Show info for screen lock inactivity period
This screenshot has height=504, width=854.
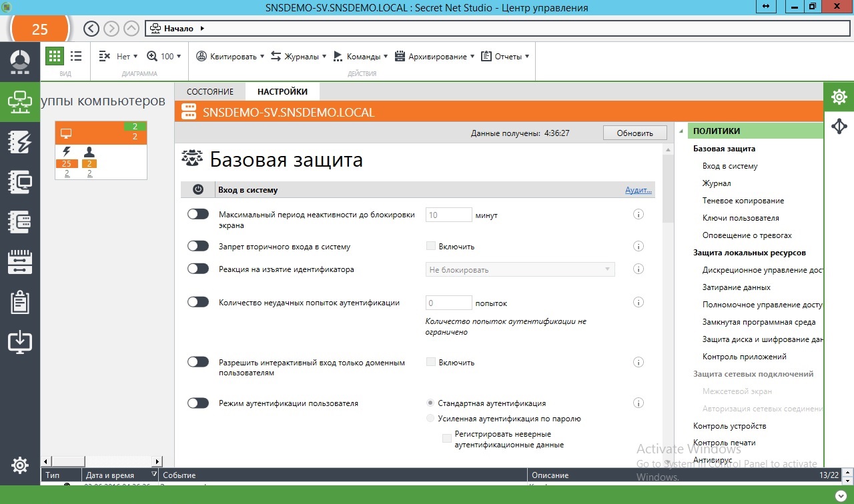(638, 215)
